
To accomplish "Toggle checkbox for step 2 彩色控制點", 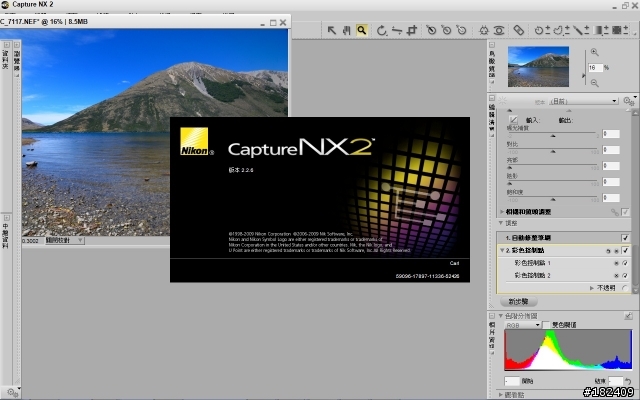I will click(625, 251).
